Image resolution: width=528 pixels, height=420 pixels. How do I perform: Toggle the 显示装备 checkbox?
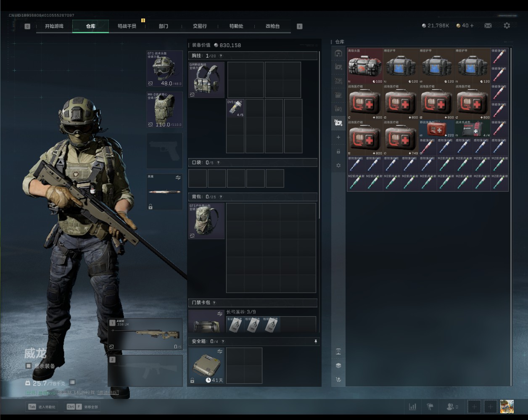click(28, 366)
